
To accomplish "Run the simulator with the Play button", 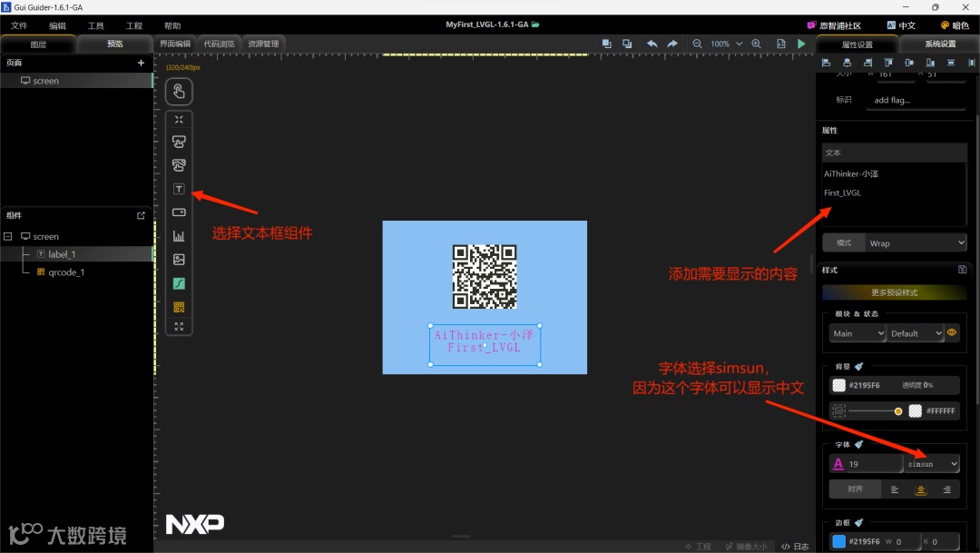I will 801,43.
